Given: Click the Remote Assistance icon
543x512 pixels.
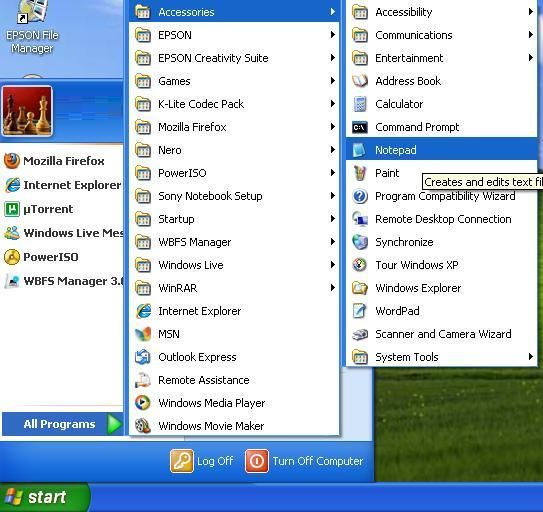Looking at the screenshot, I should (x=143, y=380).
